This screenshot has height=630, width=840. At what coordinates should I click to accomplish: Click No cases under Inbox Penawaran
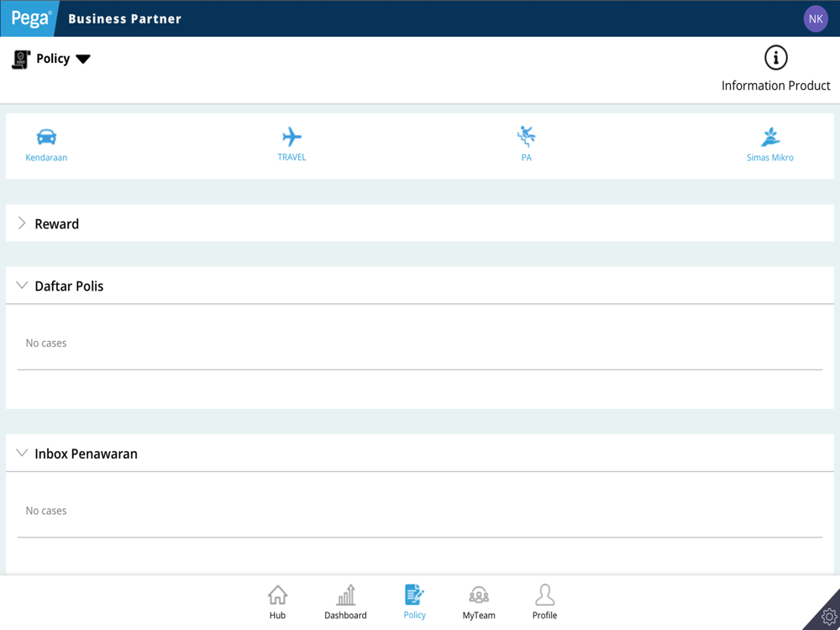click(x=46, y=511)
